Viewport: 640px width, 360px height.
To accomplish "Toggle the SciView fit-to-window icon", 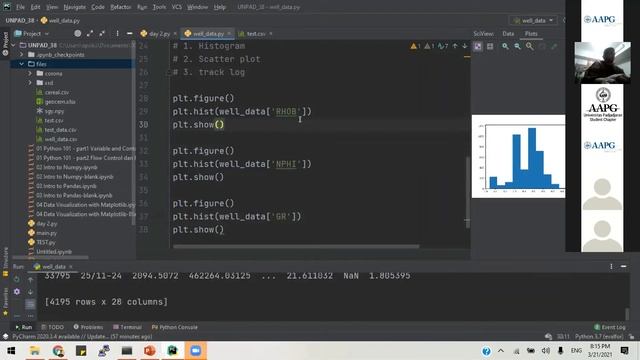I will (x=478, y=46).
